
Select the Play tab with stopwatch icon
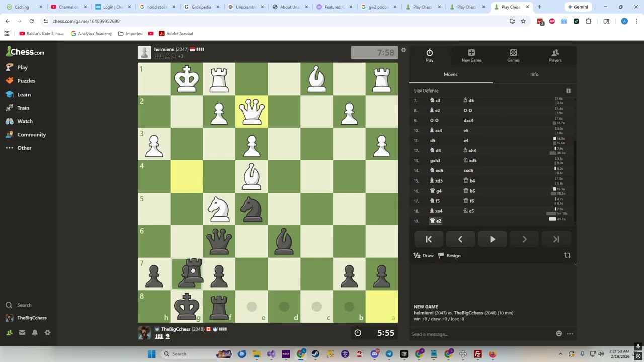coord(430,56)
